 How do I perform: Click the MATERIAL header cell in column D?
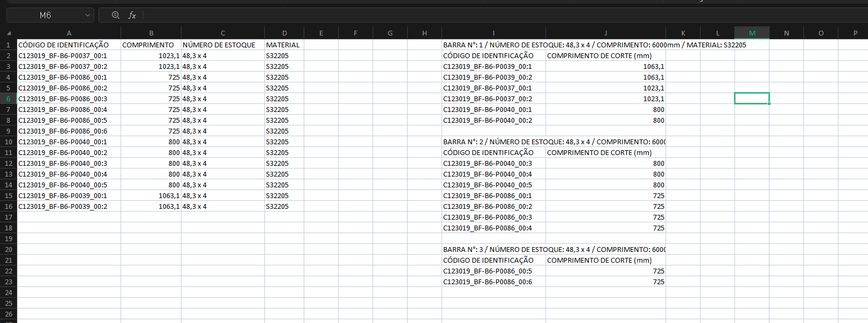pos(284,45)
